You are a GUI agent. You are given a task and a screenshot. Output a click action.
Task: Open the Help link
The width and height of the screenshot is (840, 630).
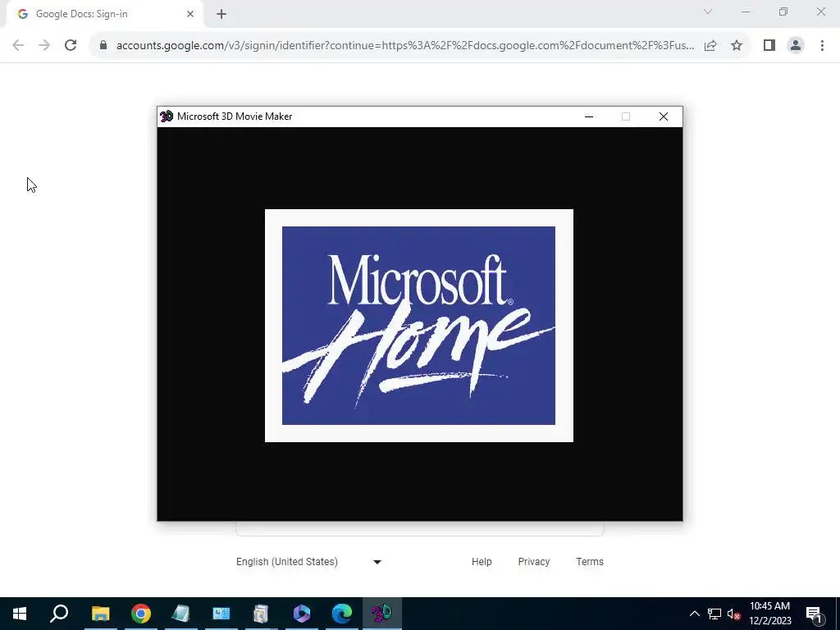[x=482, y=561]
